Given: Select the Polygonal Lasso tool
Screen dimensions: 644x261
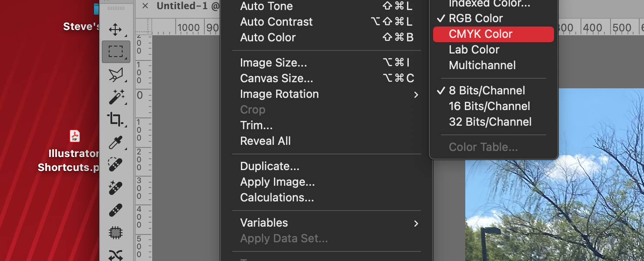Looking at the screenshot, I should click(x=116, y=74).
